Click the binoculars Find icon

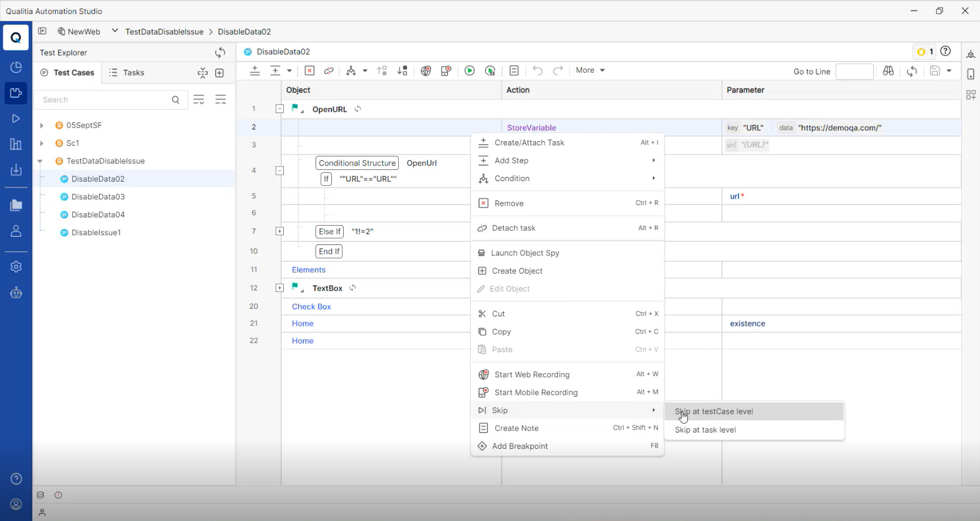point(888,71)
